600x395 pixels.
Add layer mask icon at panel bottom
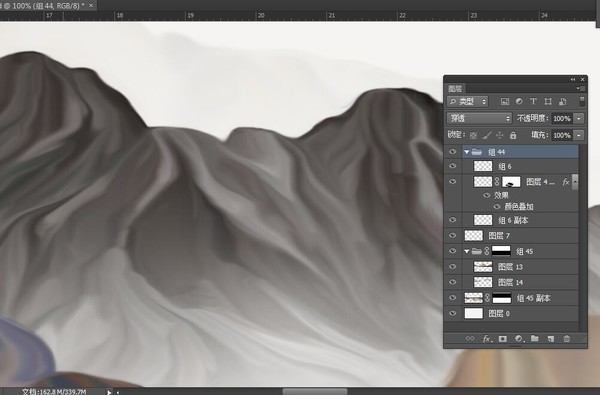502,339
